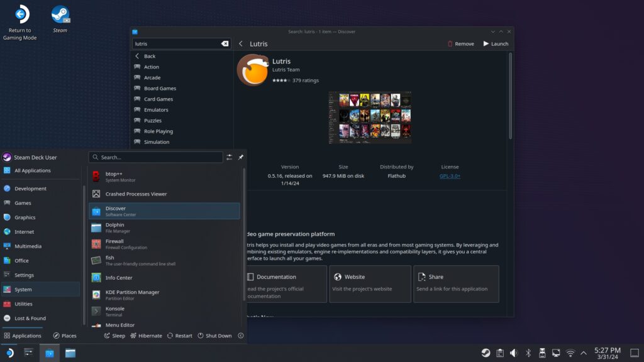This screenshot has height=362, width=644.
Task: Launch Konsole Terminal
Action: click(164, 311)
